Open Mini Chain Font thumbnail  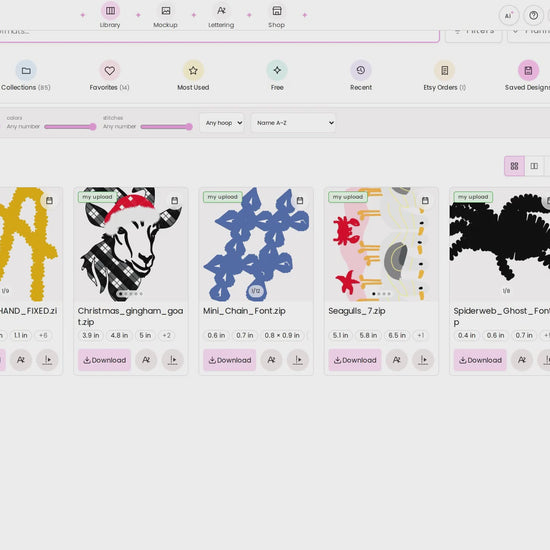tap(256, 244)
